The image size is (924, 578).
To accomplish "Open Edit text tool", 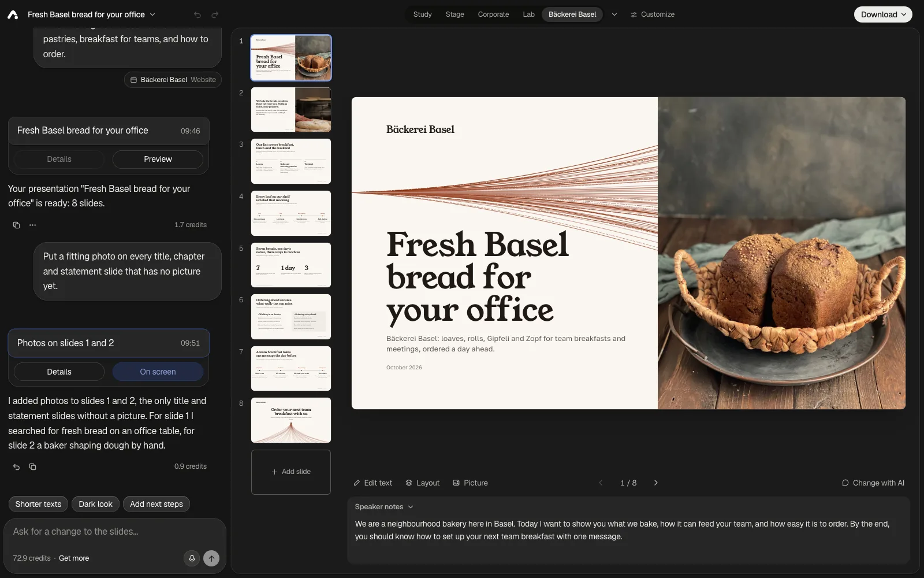I will (x=372, y=483).
